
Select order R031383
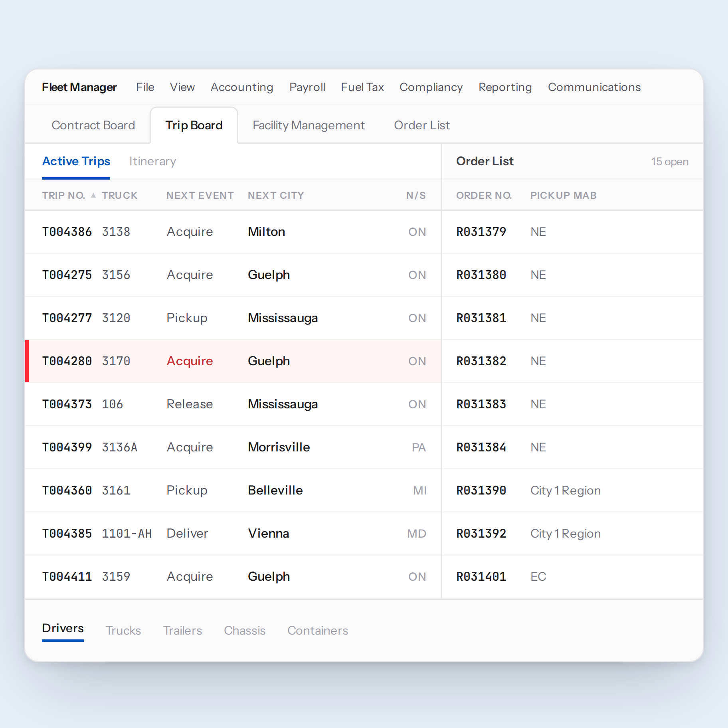click(x=572, y=404)
